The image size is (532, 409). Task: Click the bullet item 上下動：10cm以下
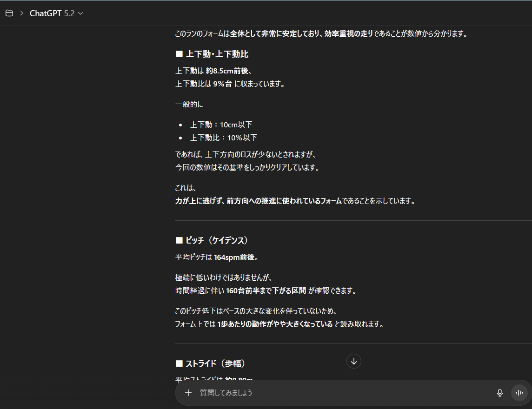pyautogui.click(x=221, y=125)
